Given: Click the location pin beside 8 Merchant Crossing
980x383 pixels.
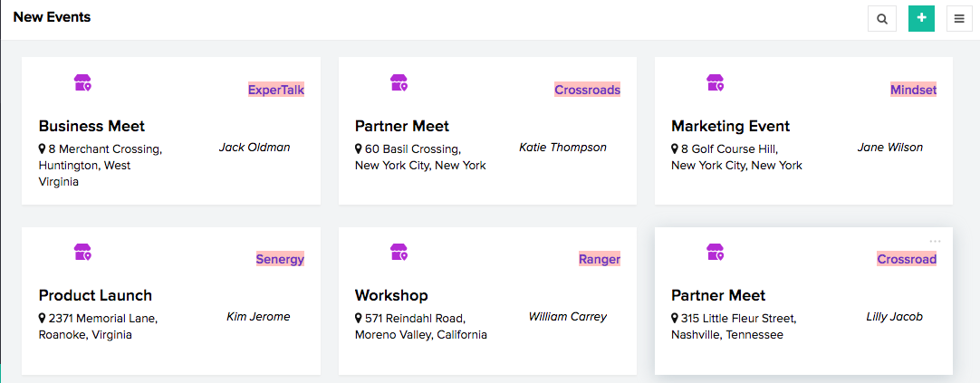Looking at the screenshot, I should point(43,148).
